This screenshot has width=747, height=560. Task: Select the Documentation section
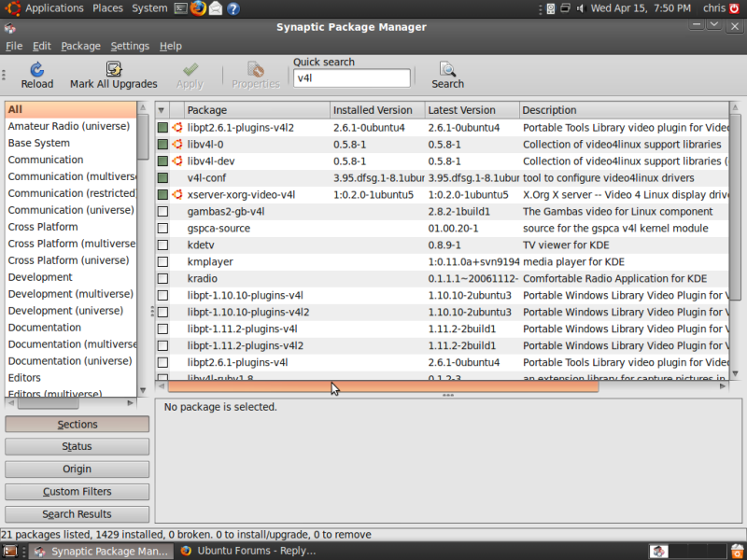pos(71,328)
